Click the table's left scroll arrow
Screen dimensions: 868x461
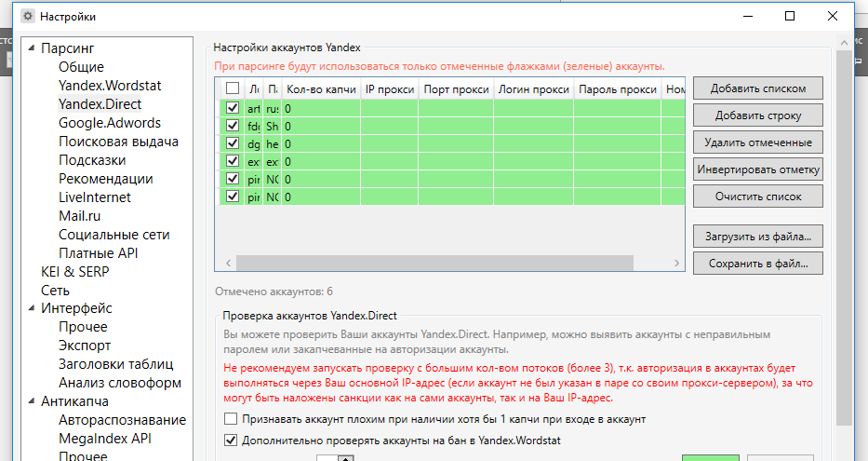click(x=228, y=264)
